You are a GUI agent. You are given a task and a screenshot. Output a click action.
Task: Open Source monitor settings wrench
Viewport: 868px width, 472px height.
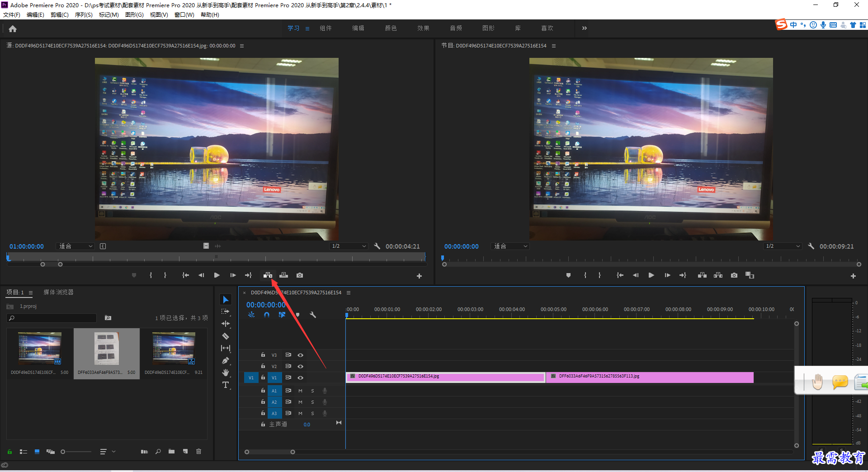377,246
